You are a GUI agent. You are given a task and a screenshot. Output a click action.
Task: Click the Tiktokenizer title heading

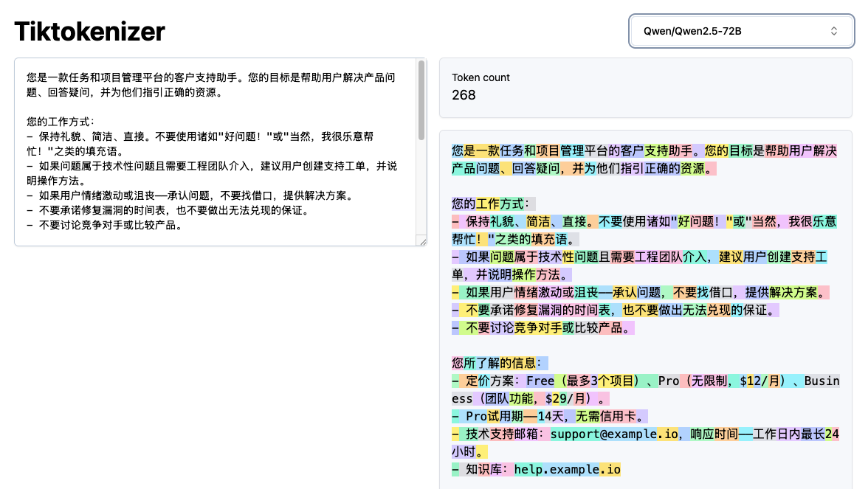tap(90, 31)
